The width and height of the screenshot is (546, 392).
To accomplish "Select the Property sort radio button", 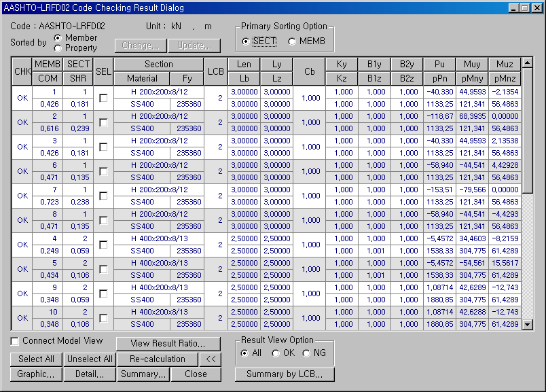I will point(58,48).
